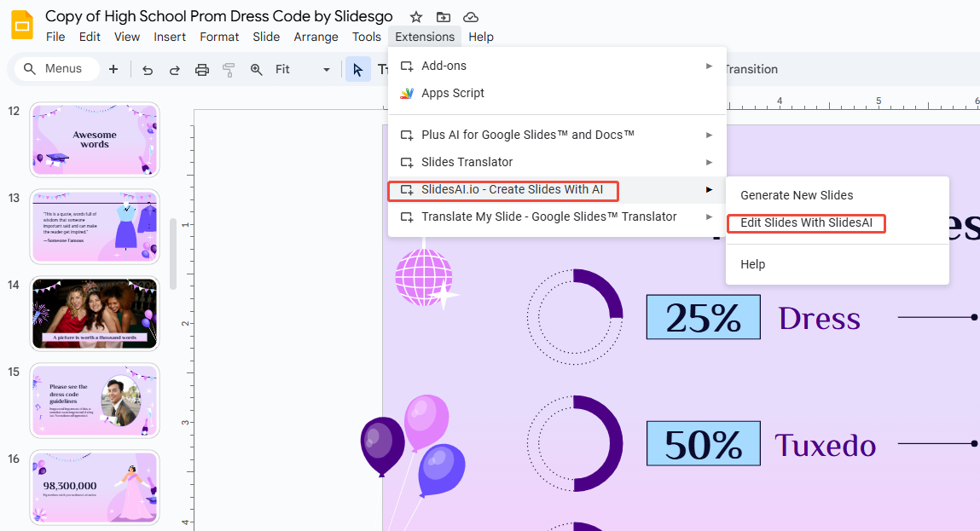The image size is (980, 531).
Task: Open the Help menu
Action: pos(481,37)
